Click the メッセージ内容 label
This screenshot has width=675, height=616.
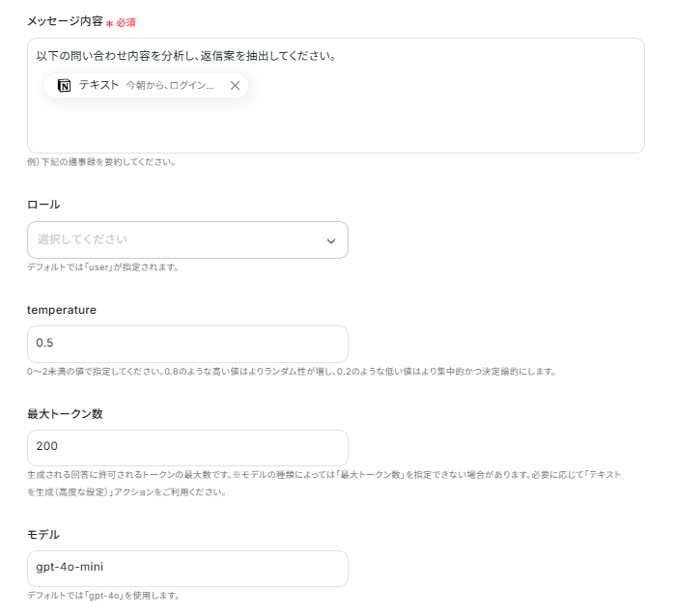65,20
